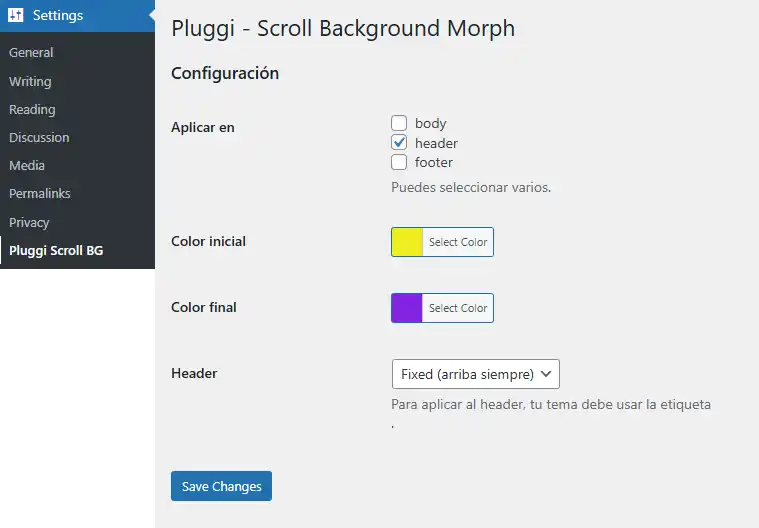Click the purple Color final swatch
The height and width of the screenshot is (528, 759).
(407, 308)
